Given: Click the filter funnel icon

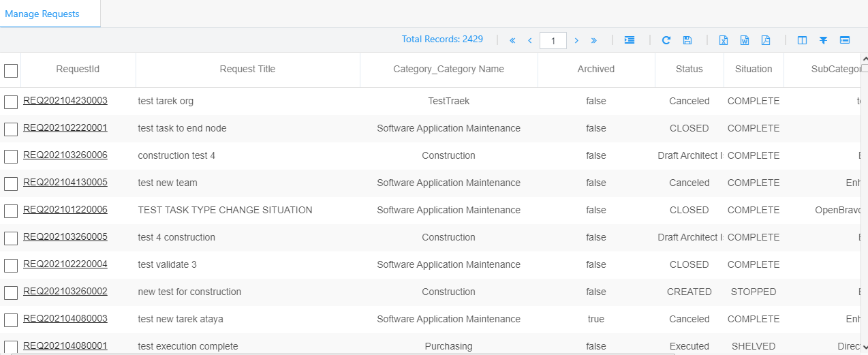Looking at the screenshot, I should [823, 40].
